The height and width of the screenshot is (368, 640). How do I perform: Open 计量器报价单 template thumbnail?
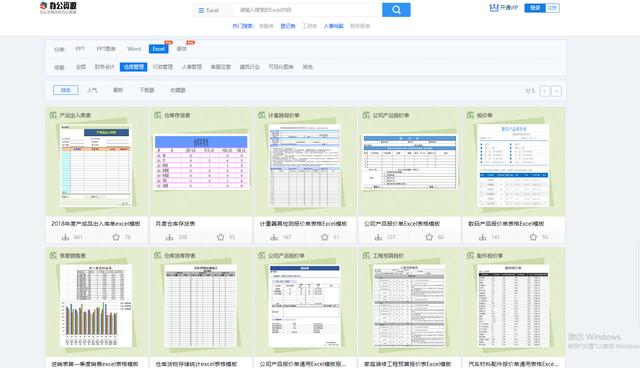[305, 165]
